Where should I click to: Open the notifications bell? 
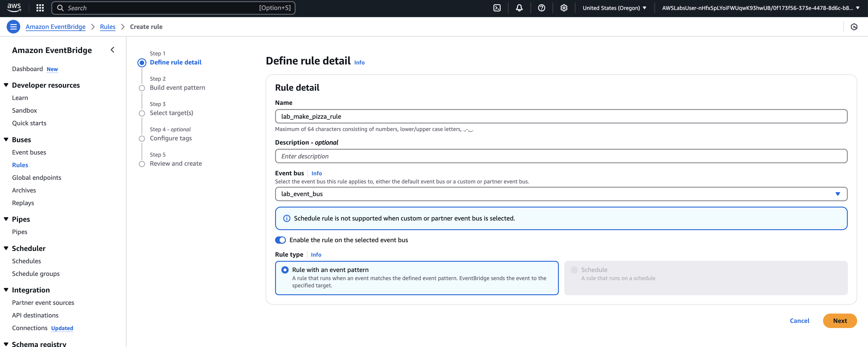pyautogui.click(x=519, y=8)
